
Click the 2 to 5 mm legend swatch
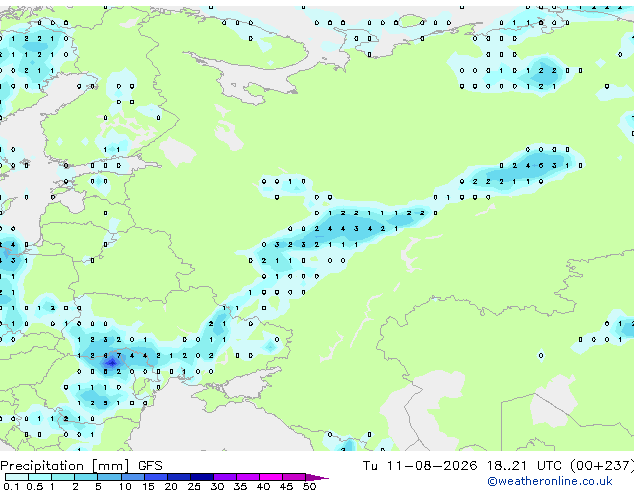[x=86, y=477]
